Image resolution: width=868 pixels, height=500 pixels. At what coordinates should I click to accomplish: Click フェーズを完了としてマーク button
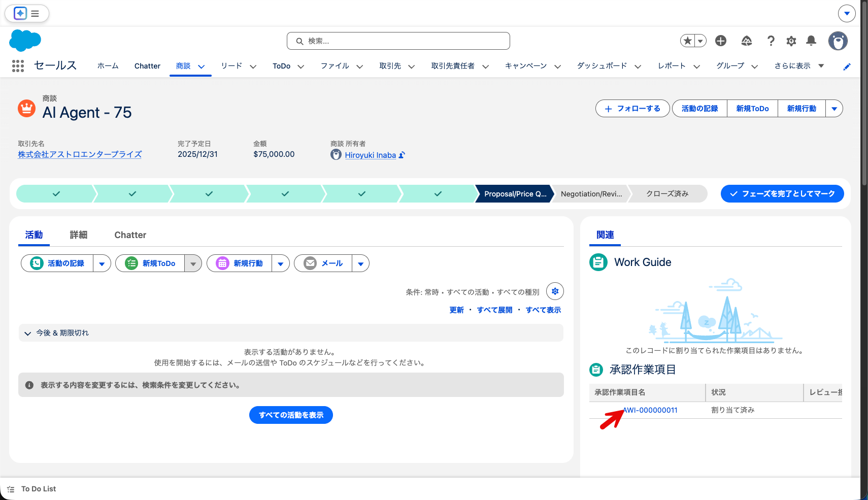point(782,194)
